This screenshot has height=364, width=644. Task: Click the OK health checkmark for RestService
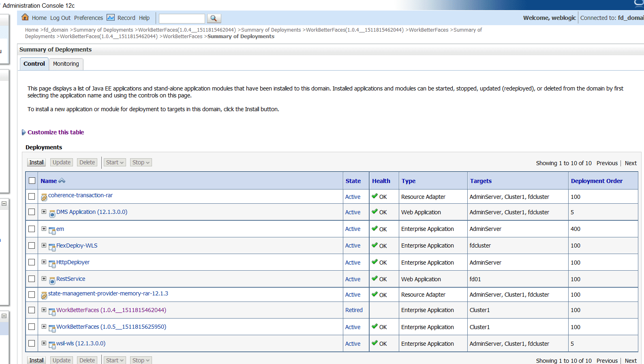coord(374,278)
